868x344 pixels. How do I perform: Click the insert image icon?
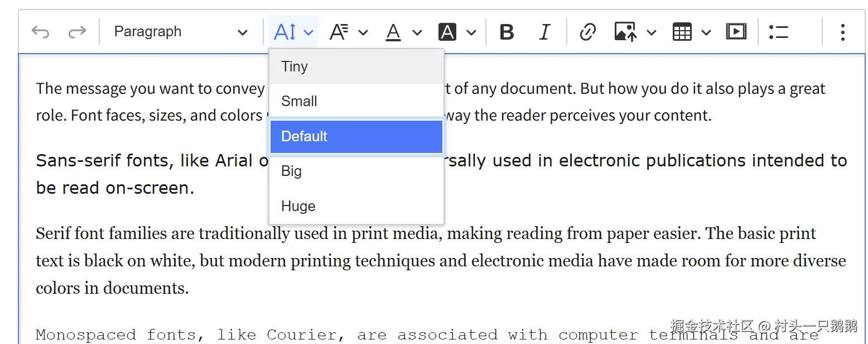click(x=625, y=32)
